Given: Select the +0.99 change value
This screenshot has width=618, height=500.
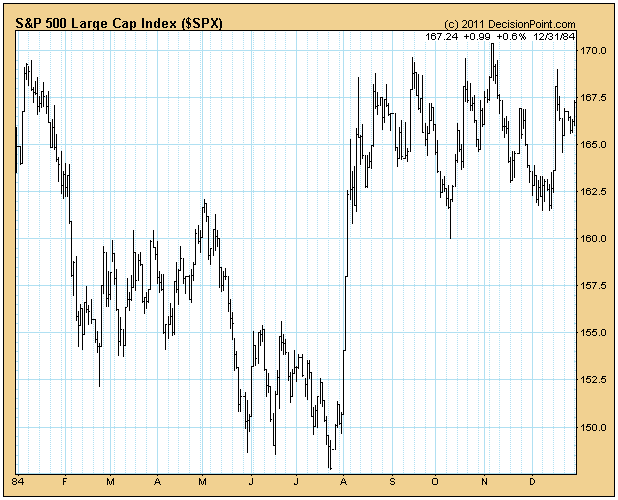Looking at the screenshot, I should click(477, 37).
